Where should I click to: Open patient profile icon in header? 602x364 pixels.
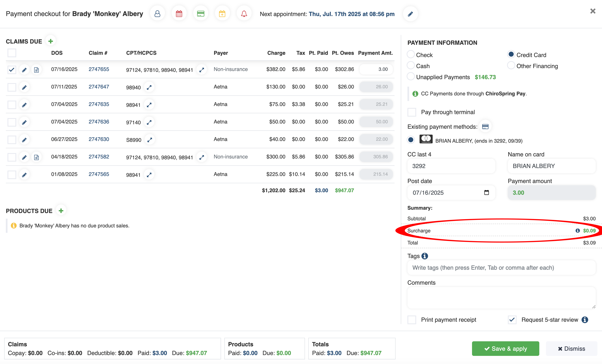(157, 14)
